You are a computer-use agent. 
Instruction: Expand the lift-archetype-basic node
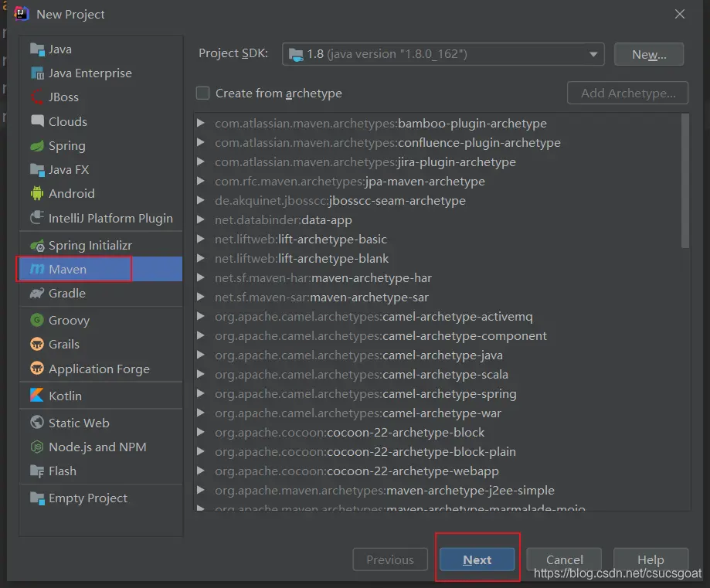pyautogui.click(x=201, y=239)
